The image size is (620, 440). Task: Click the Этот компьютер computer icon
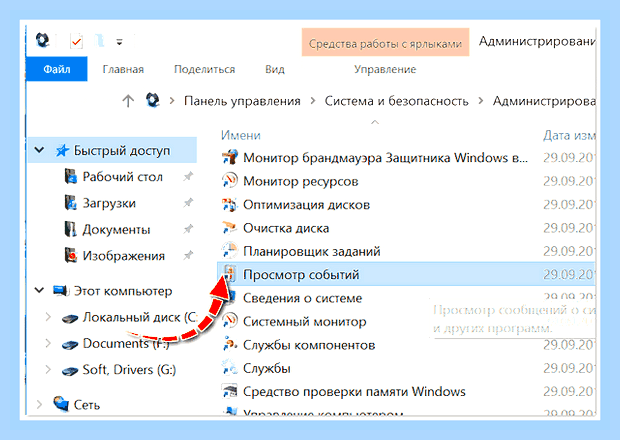point(61,291)
